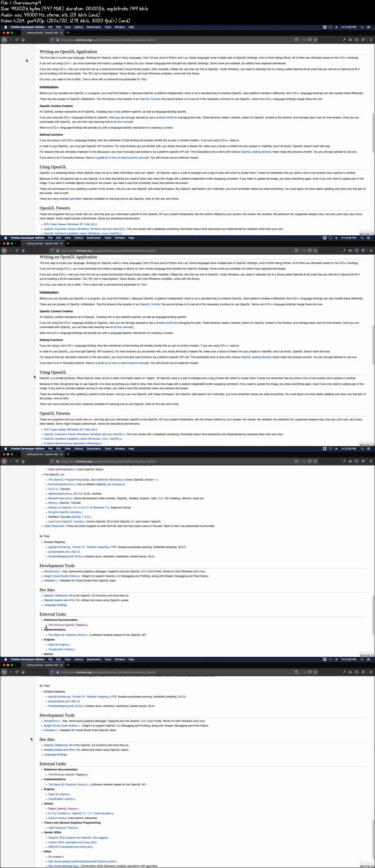Click the 'Using OpenGL' heading in top frame
375x868 pixels.
53,167
